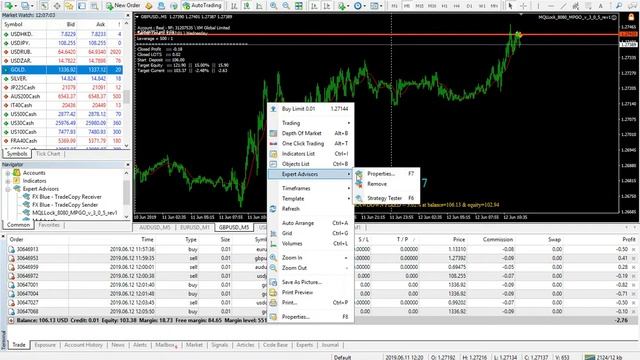Open the Indicators List toolbar icon

click(341, 6)
